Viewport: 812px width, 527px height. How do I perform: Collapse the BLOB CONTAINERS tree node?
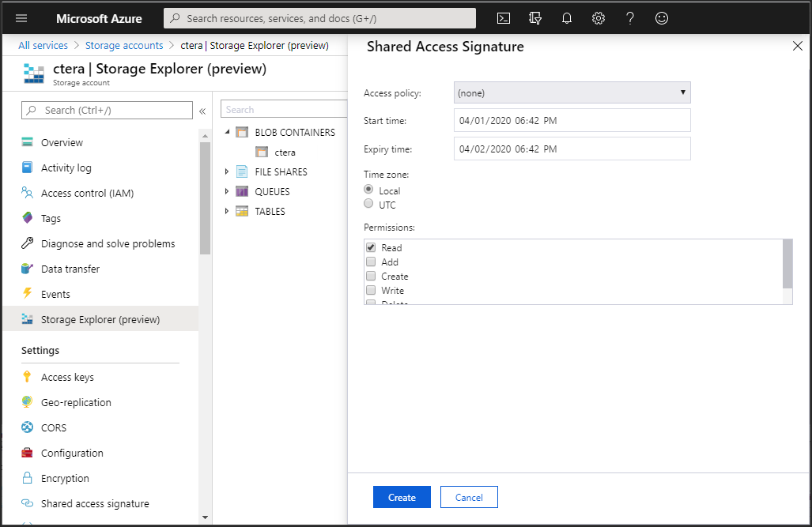click(x=227, y=132)
